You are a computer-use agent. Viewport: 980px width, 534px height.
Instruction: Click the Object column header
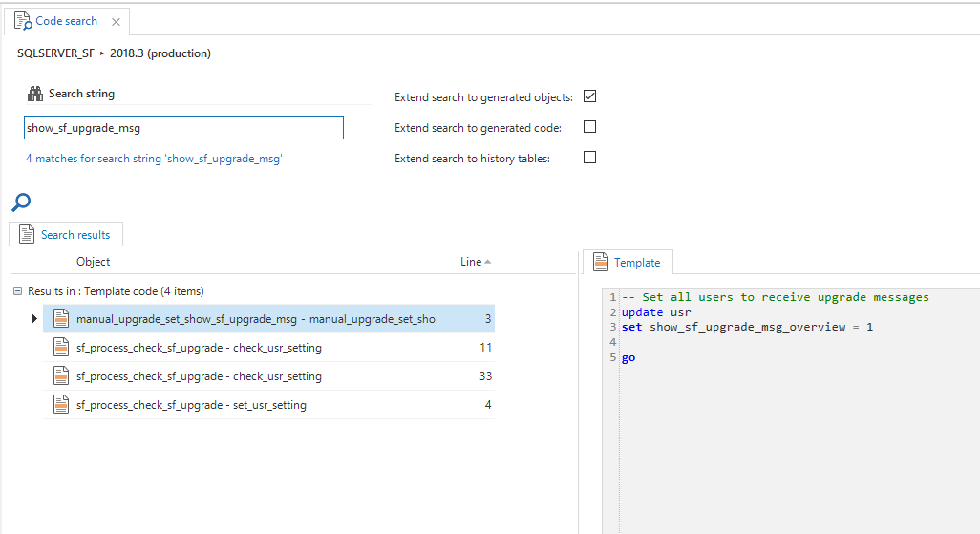93,262
